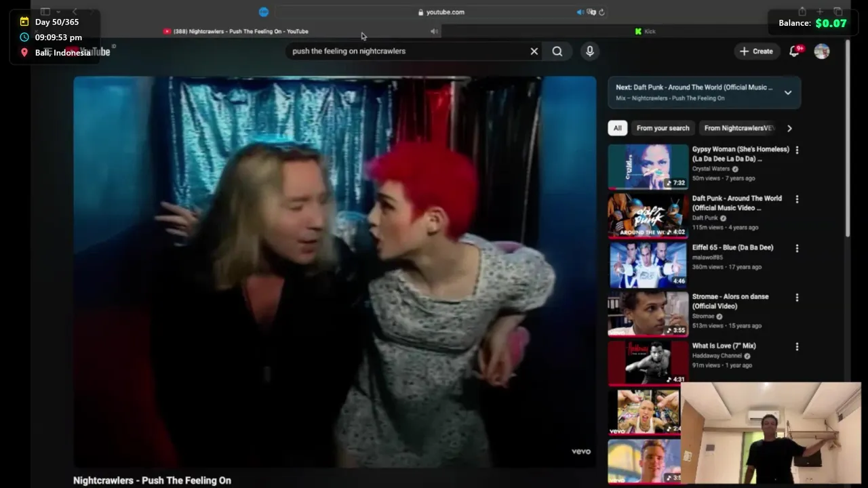Open more options for the What Is Love video
The height and width of the screenshot is (488, 868).
click(797, 346)
